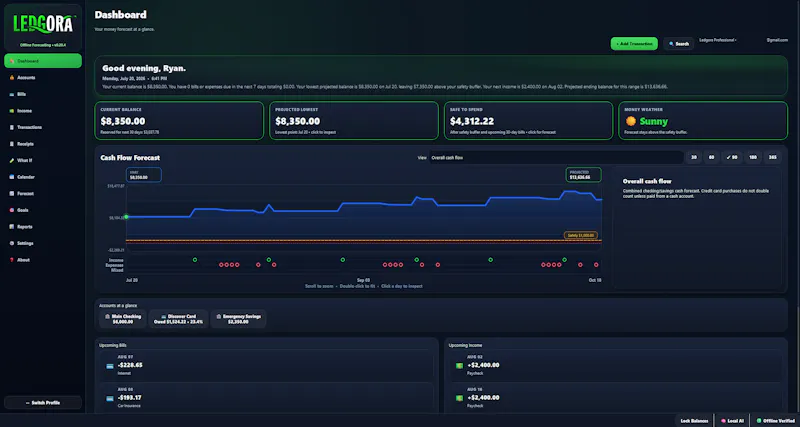Click the card icon beside the Internet bill

pyautogui.click(x=110, y=366)
